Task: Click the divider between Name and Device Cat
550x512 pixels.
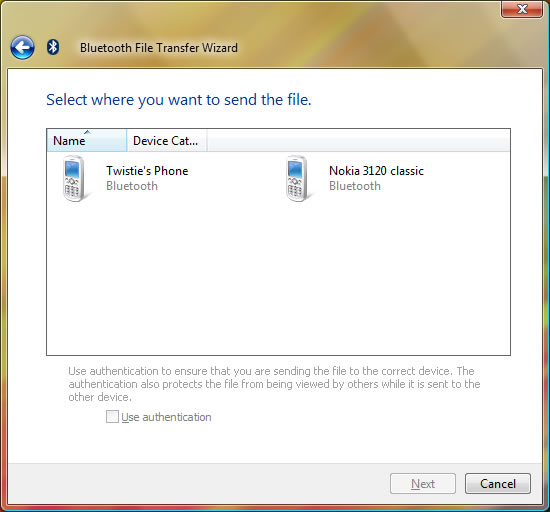Action: click(x=127, y=141)
